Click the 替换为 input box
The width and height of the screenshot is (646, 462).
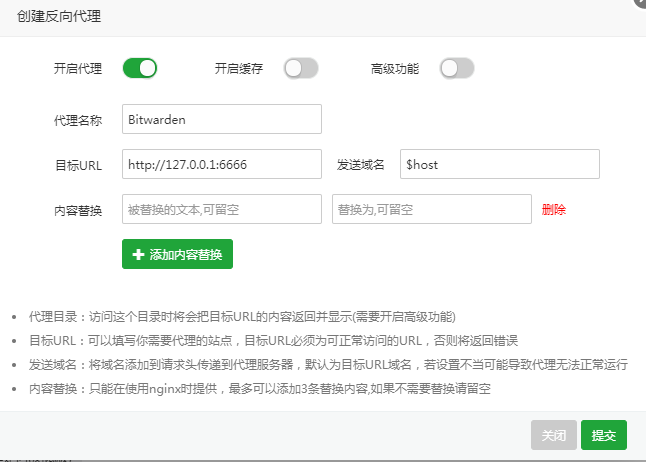(x=432, y=209)
